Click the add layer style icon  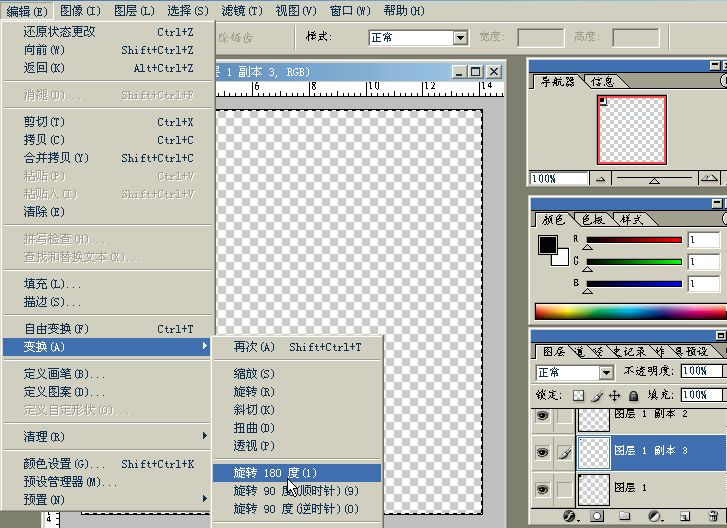[571, 517]
